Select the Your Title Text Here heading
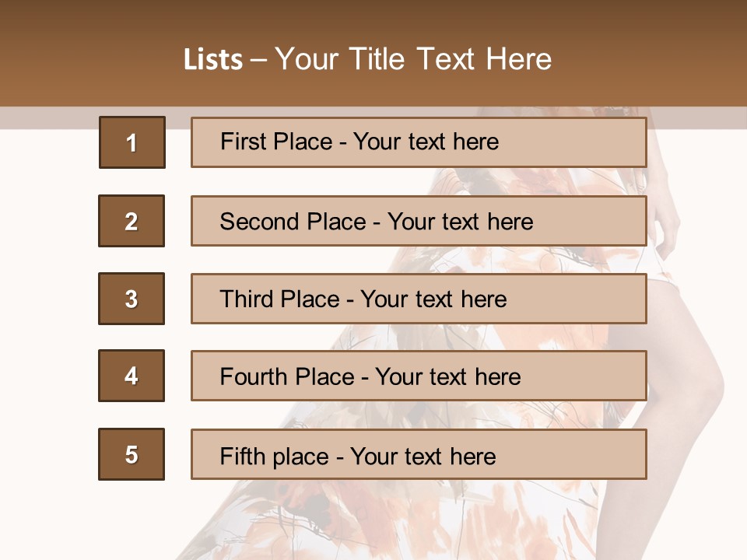The image size is (747, 560). click(413, 59)
